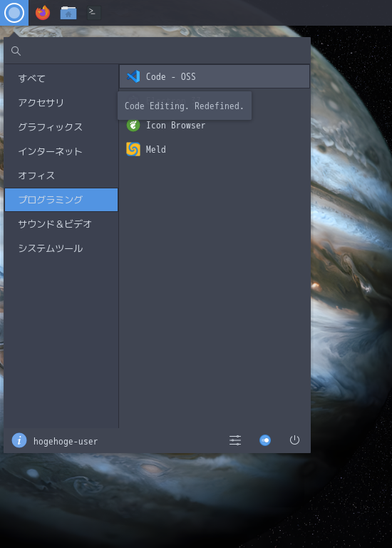
Task: Open the sliders settings icon in menu footer
Action: point(235,440)
